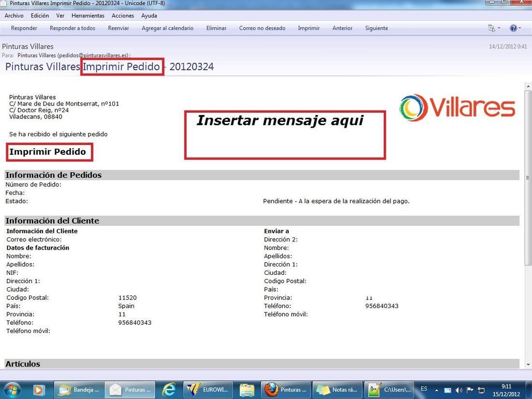Click Reenviar to forward the message

[x=118, y=28]
